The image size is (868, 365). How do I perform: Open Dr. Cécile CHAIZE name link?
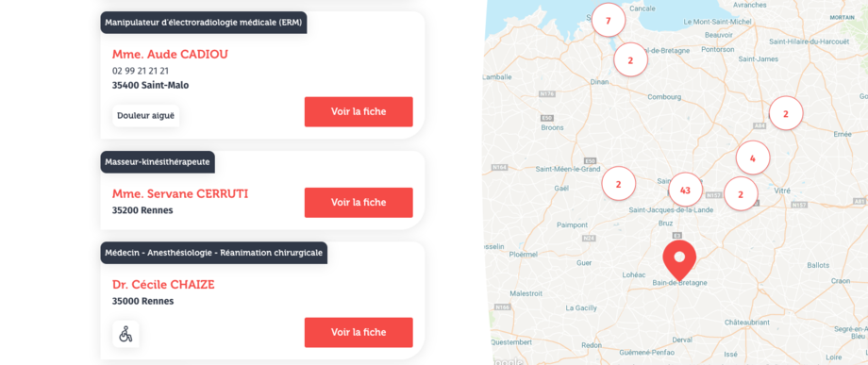(x=163, y=285)
